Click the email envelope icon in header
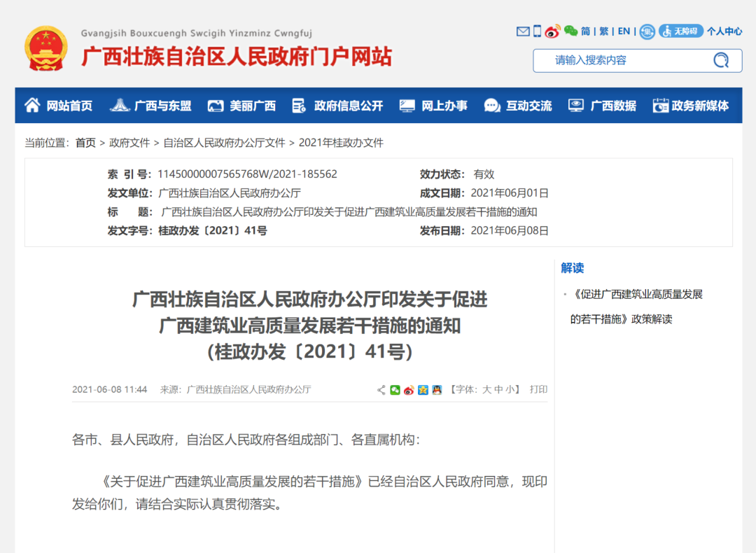The width and height of the screenshot is (756, 553). click(x=522, y=31)
